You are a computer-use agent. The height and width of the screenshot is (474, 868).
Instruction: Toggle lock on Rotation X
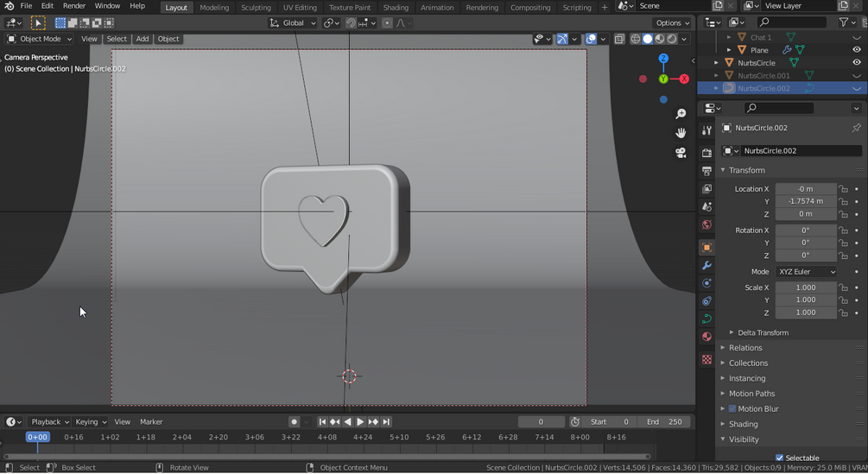pyautogui.click(x=843, y=230)
